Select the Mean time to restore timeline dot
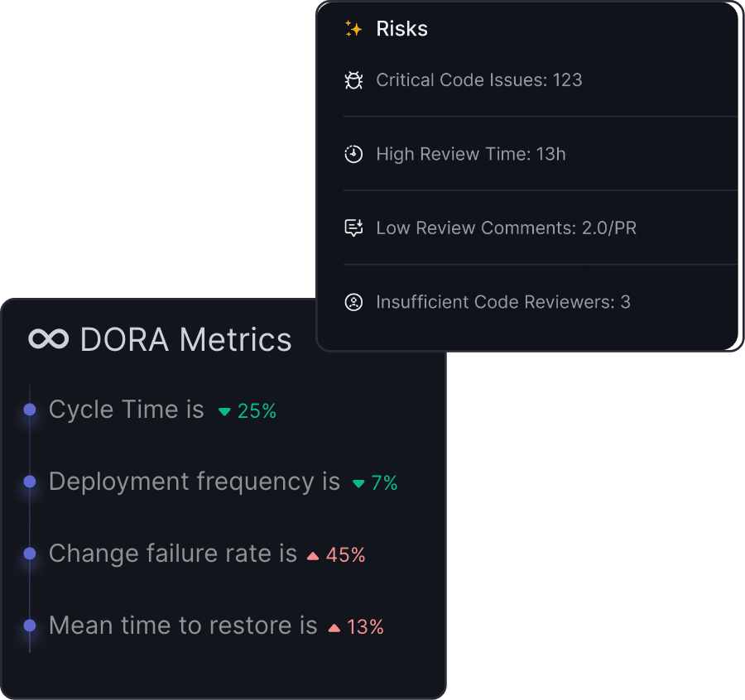The image size is (745, 700). [30, 626]
